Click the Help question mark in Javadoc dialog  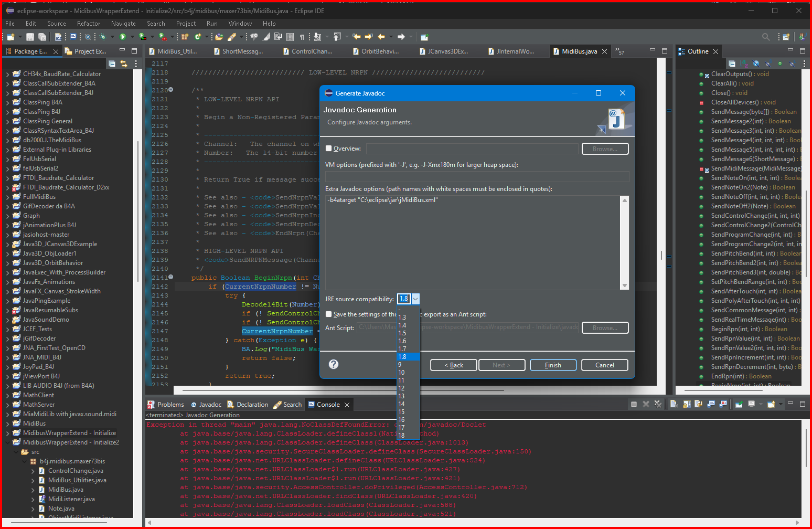[x=334, y=364]
